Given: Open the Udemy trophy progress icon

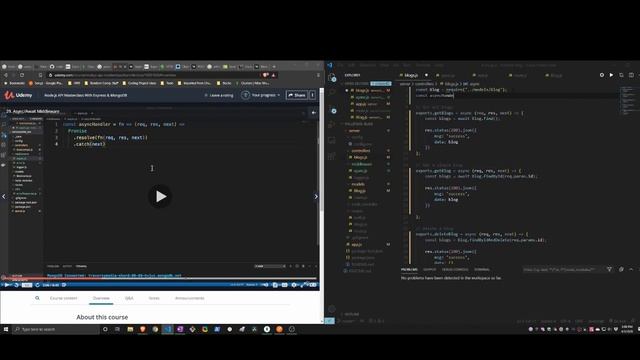Looking at the screenshot, I should point(245,95).
